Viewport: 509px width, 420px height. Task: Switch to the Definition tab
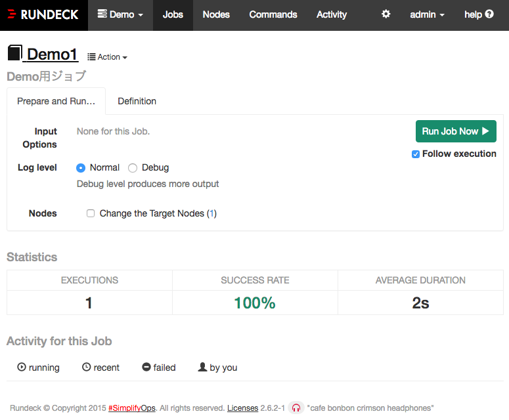coord(137,101)
